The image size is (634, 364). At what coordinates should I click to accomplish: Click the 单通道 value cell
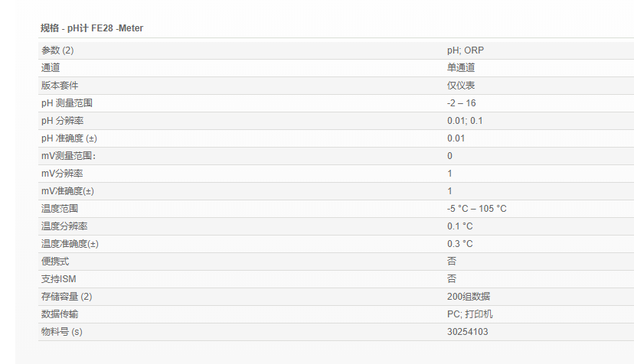point(461,68)
